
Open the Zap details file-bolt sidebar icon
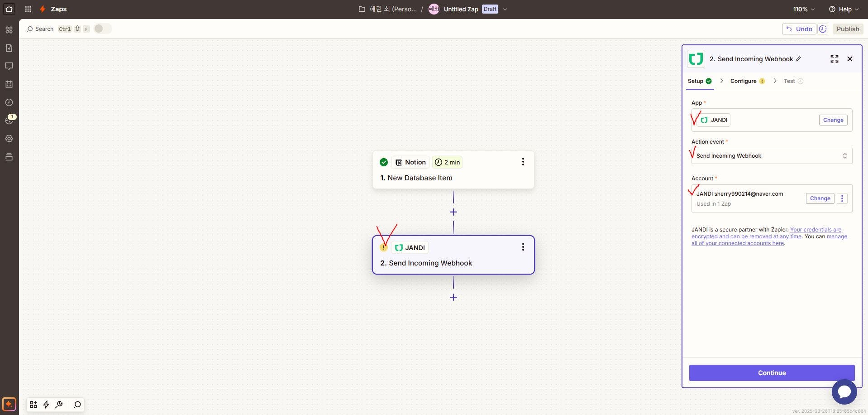[x=9, y=48]
